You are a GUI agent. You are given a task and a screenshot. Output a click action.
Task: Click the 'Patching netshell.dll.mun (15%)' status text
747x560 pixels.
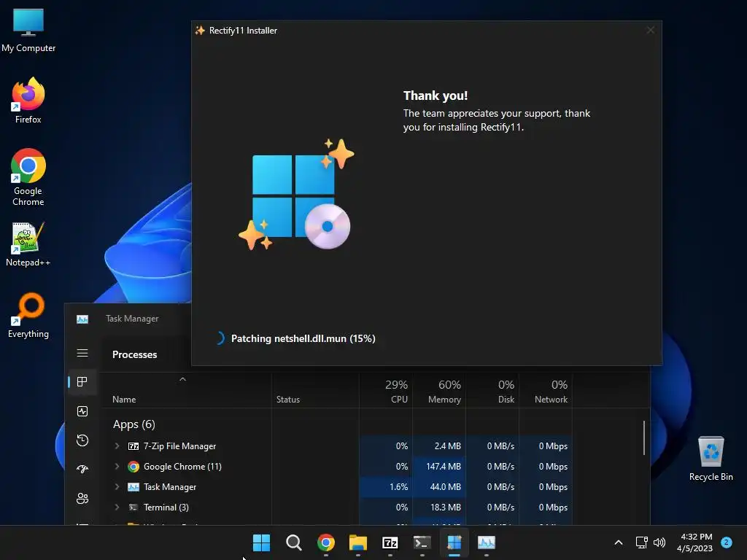pos(303,338)
